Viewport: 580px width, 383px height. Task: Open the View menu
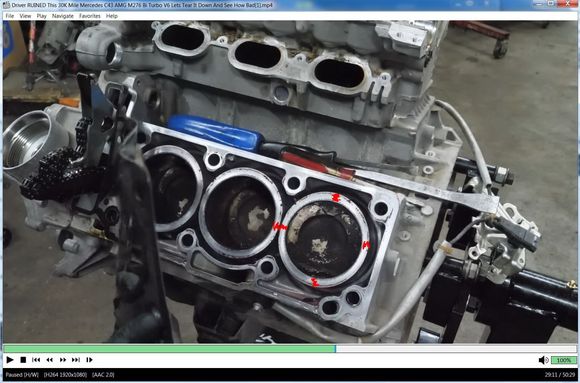(x=25, y=16)
